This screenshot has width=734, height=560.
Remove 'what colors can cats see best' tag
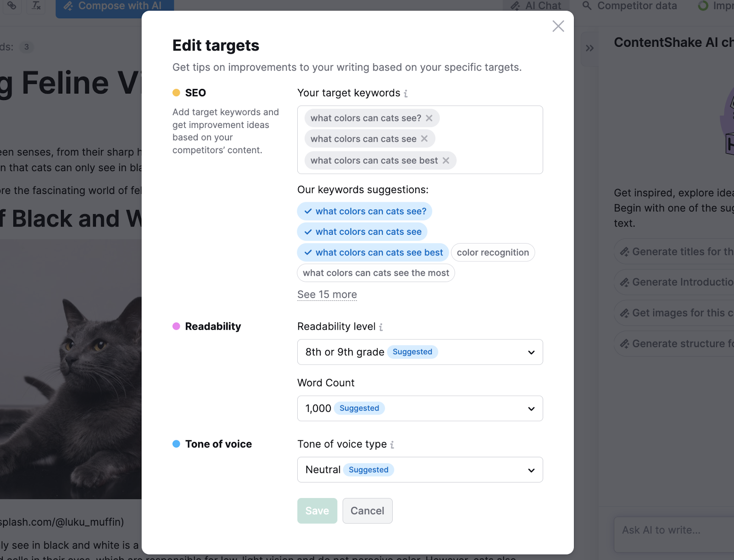point(445,161)
